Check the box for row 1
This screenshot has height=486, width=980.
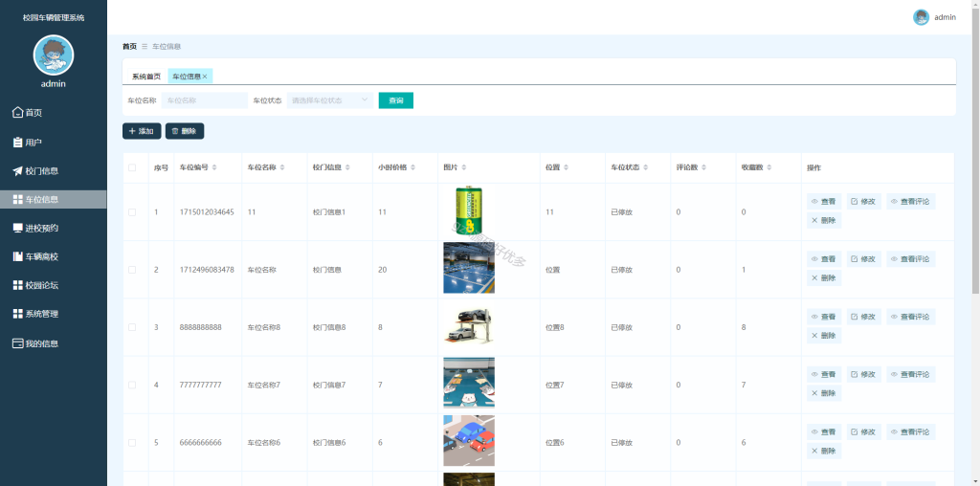pyautogui.click(x=132, y=212)
